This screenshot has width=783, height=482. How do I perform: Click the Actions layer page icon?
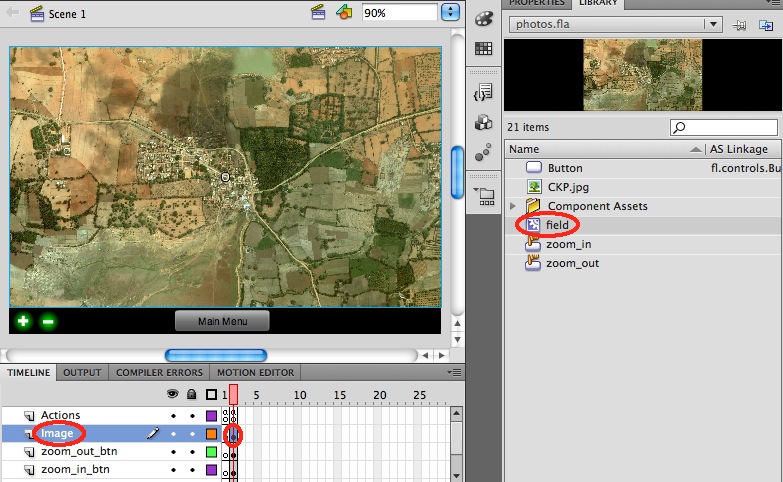(x=29, y=416)
